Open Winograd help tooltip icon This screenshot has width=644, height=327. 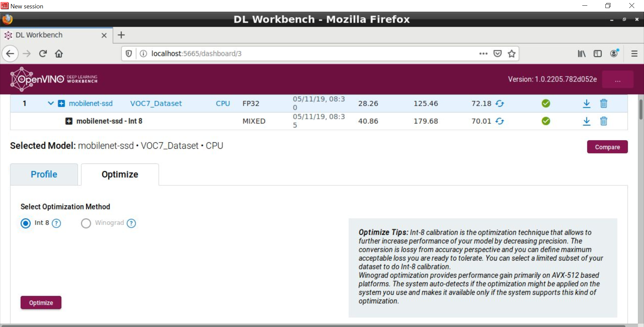(131, 223)
